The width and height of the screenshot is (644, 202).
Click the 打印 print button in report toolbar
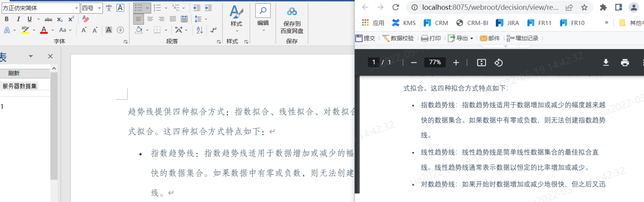click(x=431, y=38)
